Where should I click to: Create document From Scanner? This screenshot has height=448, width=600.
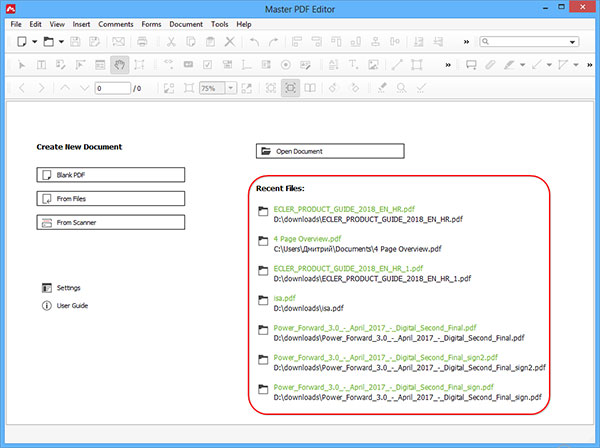[111, 222]
